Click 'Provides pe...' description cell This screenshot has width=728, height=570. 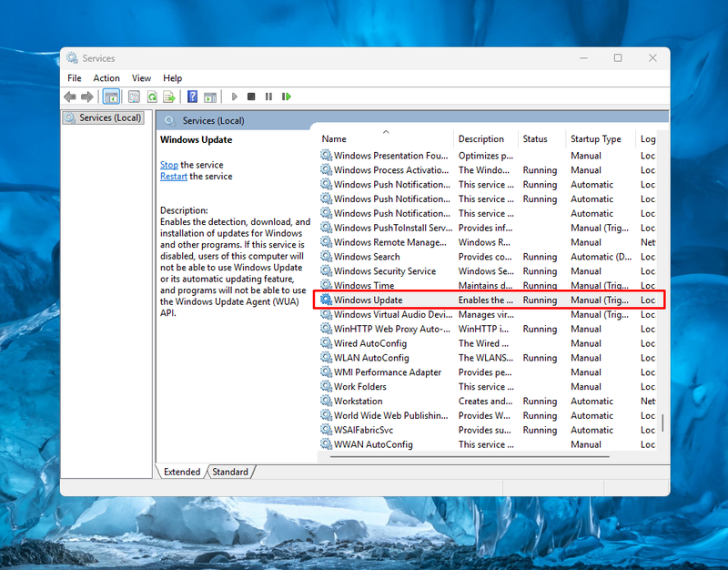pyautogui.click(x=485, y=372)
